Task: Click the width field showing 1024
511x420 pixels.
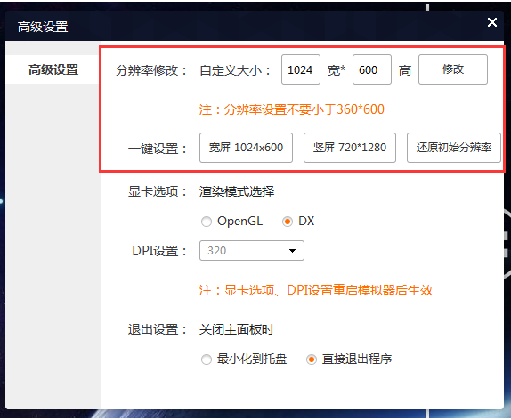Action: point(301,69)
